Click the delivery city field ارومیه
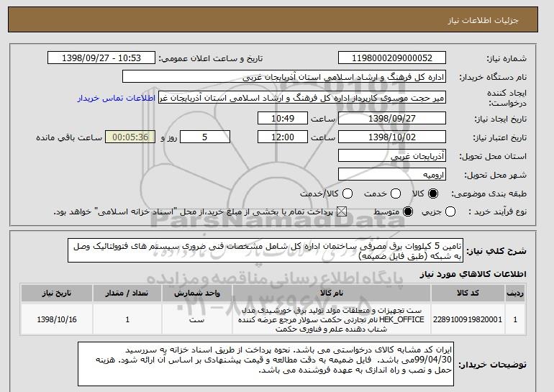The height and width of the screenshot is (392, 554). 392,175
